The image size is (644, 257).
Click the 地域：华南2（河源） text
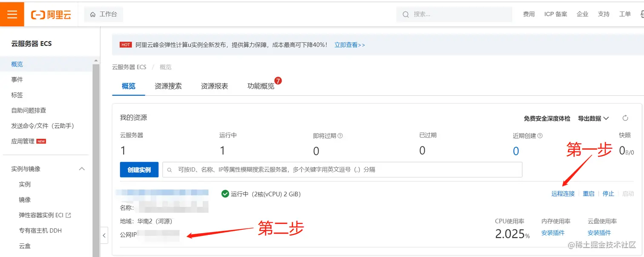point(146,221)
